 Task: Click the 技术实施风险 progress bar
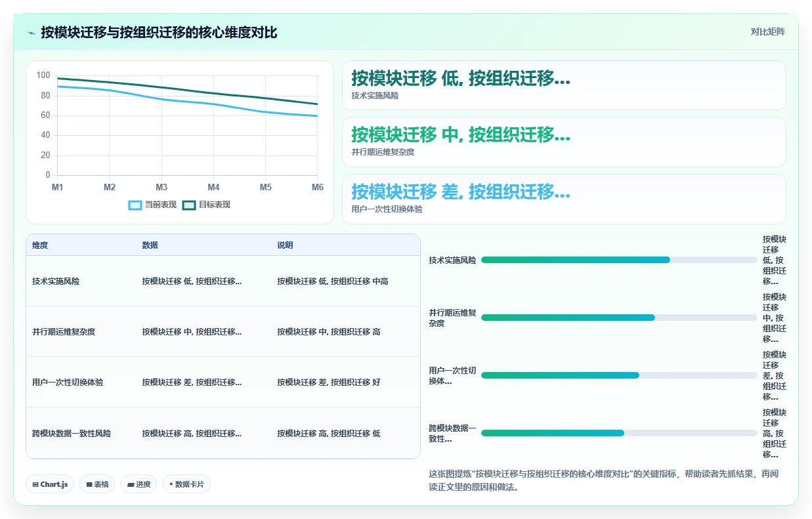(619, 260)
